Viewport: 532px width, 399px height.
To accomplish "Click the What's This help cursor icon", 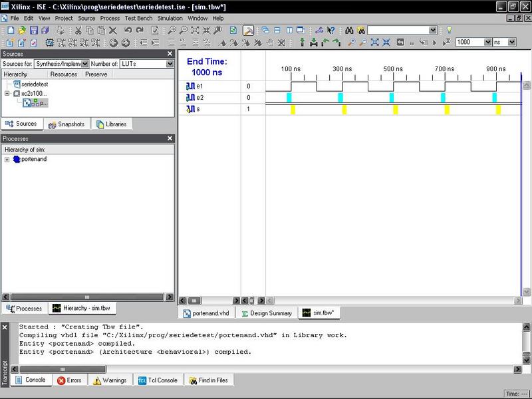I will pos(331,31).
